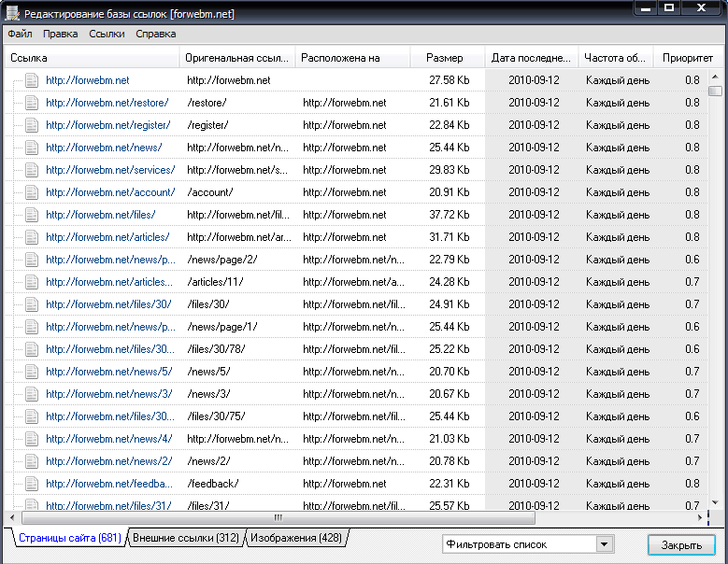
Task: Click size value 27.58 Kb
Action: click(x=450, y=80)
